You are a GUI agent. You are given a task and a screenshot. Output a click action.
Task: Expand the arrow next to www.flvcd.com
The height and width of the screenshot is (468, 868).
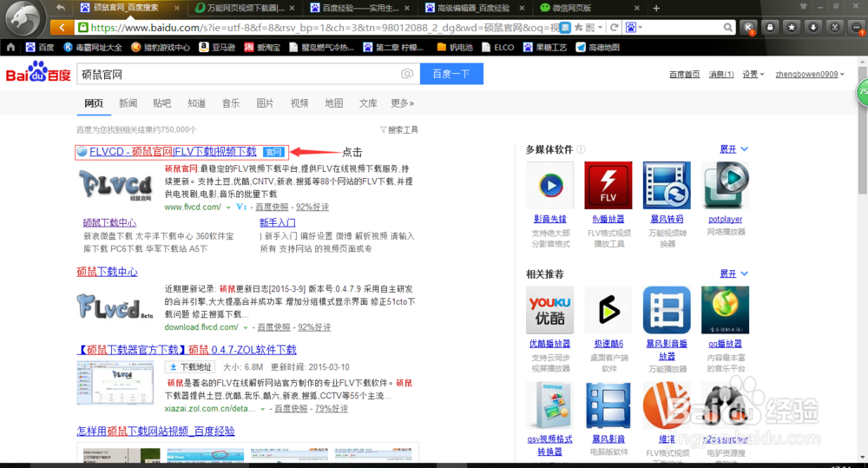tap(227, 208)
